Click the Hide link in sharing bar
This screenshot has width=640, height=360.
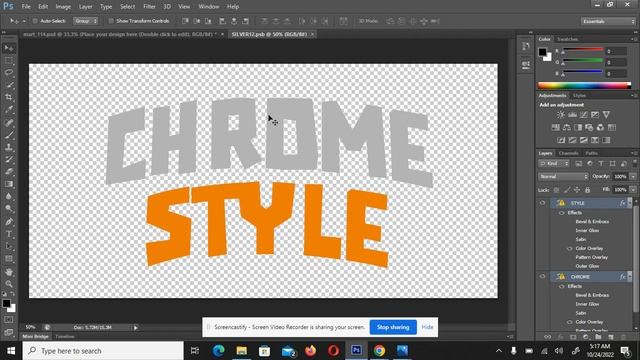coord(427,327)
